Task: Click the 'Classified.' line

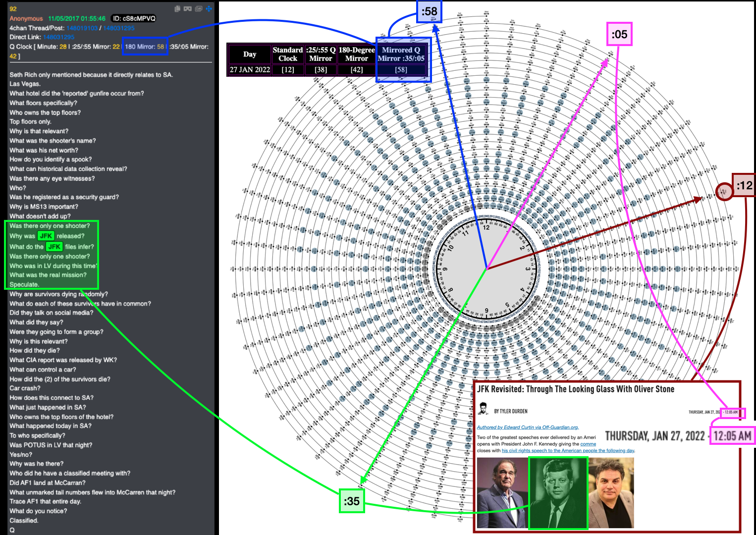Action: pyautogui.click(x=24, y=520)
